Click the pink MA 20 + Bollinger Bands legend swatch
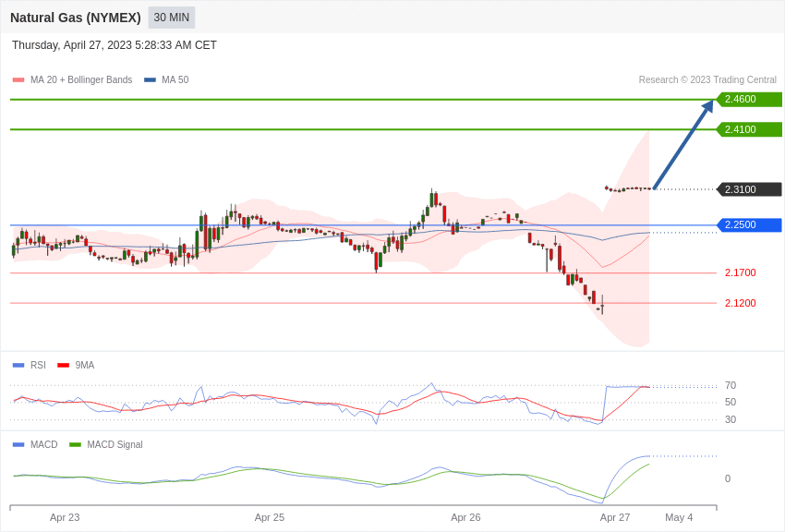Image resolution: width=785 pixels, height=532 pixels. pyautogui.click(x=18, y=80)
